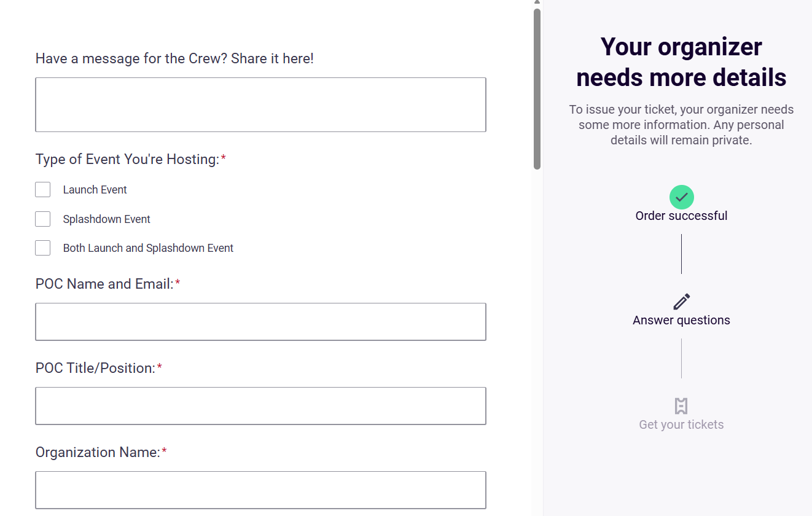The width and height of the screenshot is (812, 516).
Task: Click the Get your tickets step label
Action: 681,424
